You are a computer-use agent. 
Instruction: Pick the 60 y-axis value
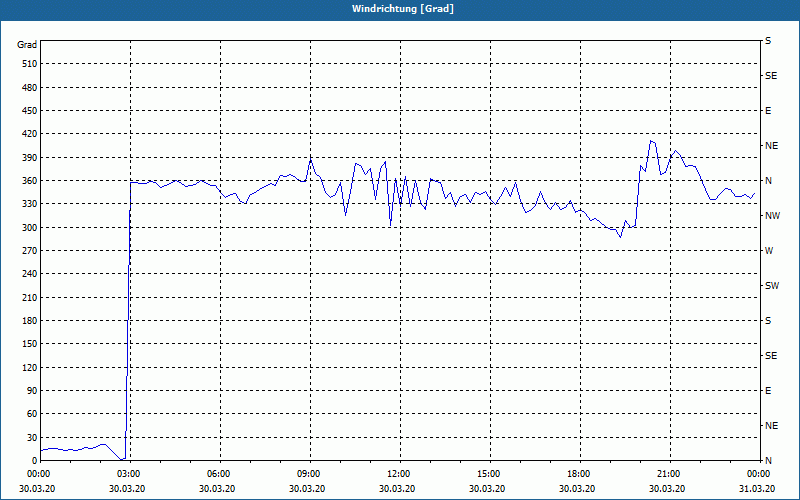(x=32, y=414)
